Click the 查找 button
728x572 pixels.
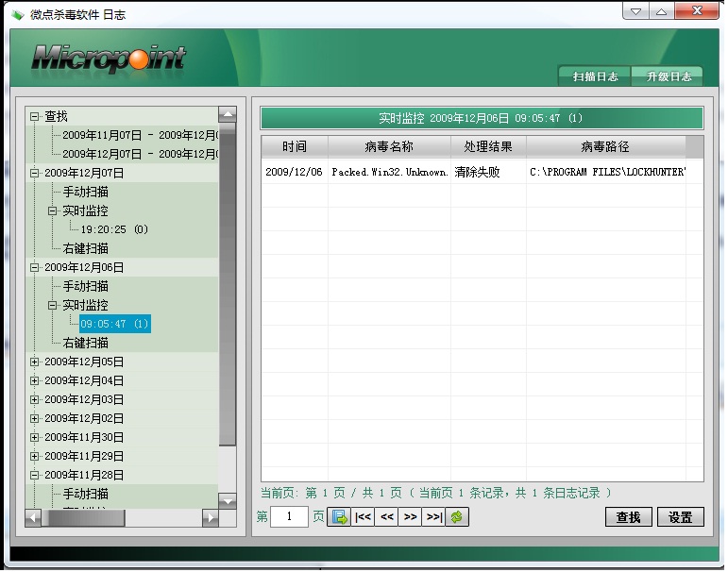(629, 516)
